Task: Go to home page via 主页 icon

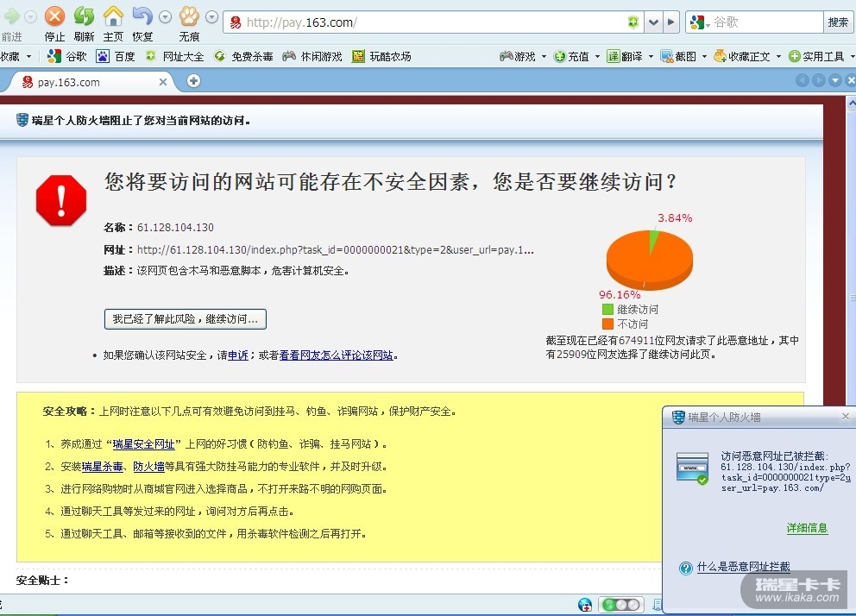Action: [113, 16]
